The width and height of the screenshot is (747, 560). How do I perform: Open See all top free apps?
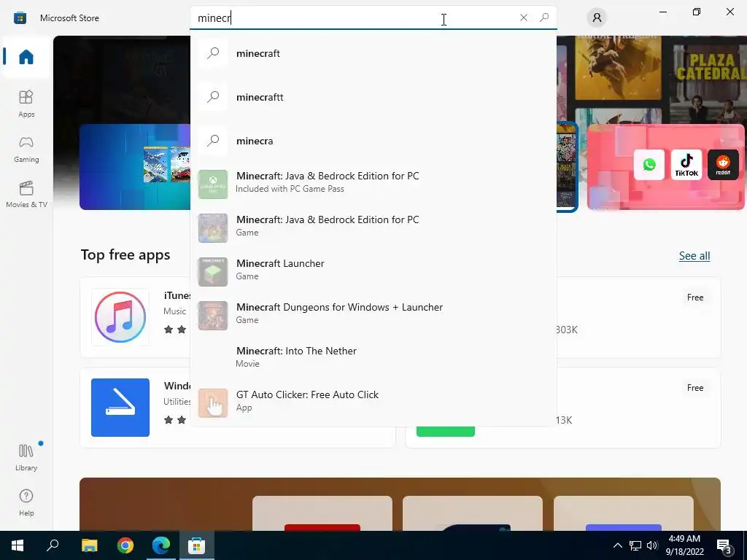(x=694, y=256)
